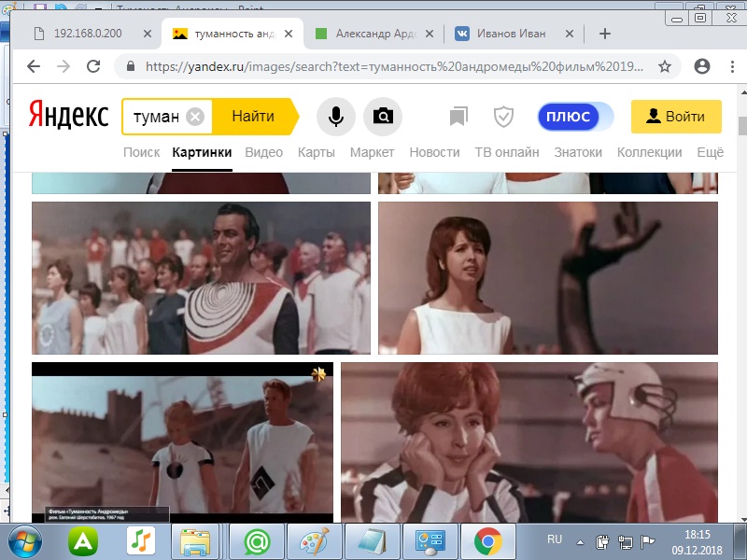Open the Chrome three-dot menu
This screenshot has height=560, width=747.
(732, 66)
